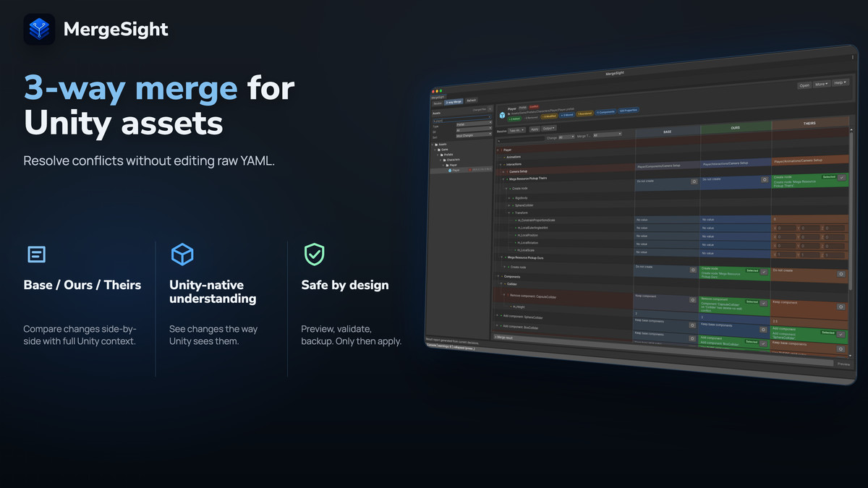Open the Change filter dropdown

(x=566, y=137)
